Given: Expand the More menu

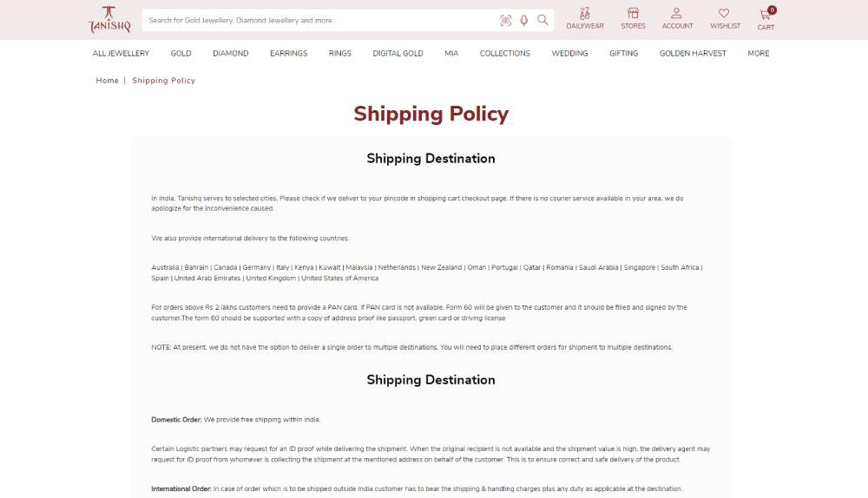Looking at the screenshot, I should point(759,53).
